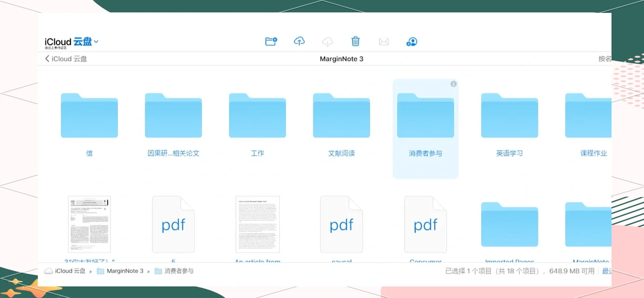Click the email envelope icon

(x=383, y=42)
